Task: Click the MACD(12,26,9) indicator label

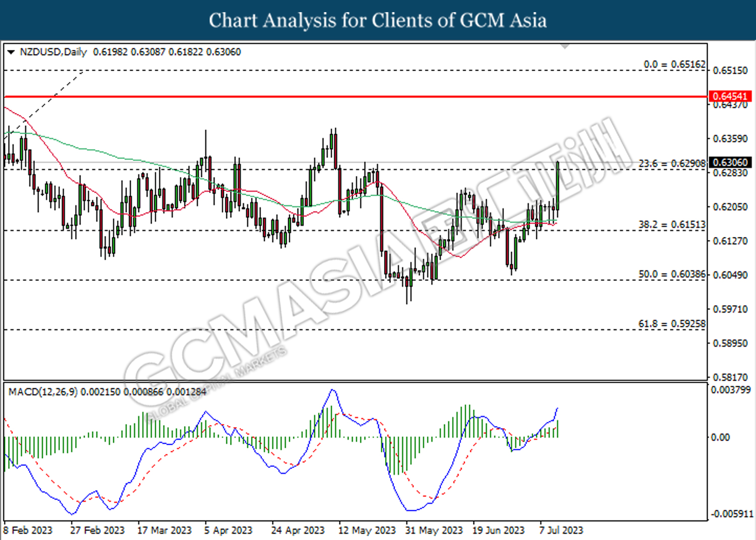Action: point(43,392)
